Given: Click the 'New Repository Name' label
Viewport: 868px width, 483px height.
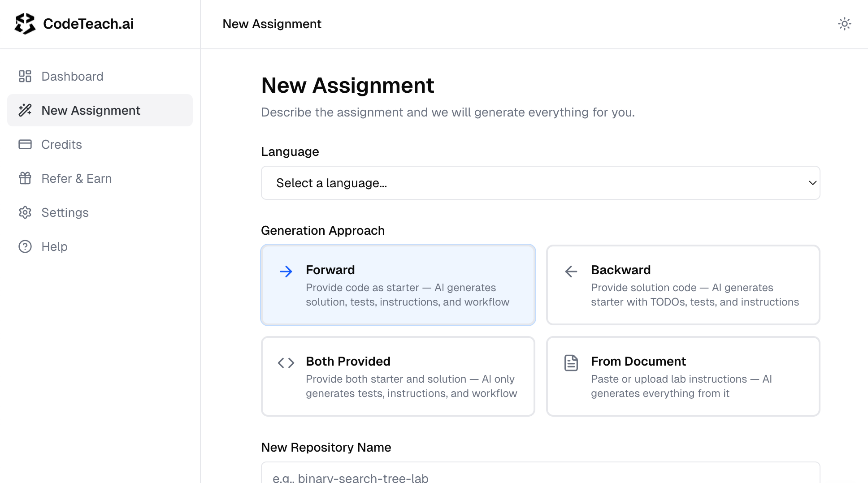Looking at the screenshot, I should pyautogui.click(x=326, y=447).
